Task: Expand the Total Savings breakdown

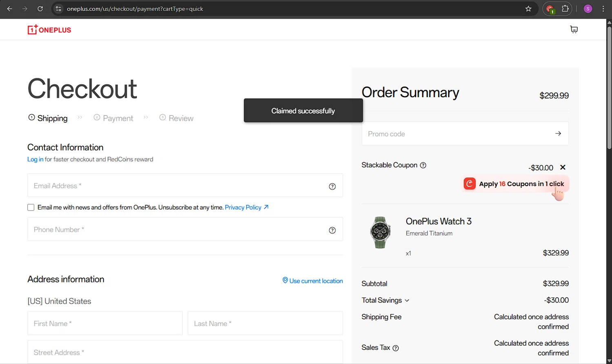Action: click(x=385, y=300)
